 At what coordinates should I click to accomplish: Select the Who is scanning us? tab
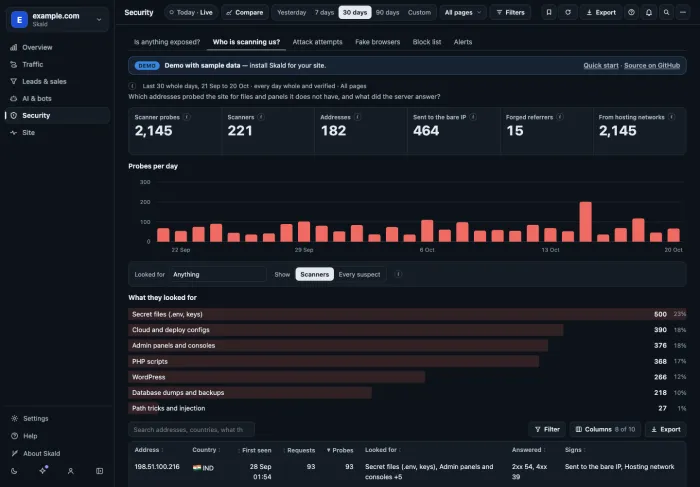(246, 42)
